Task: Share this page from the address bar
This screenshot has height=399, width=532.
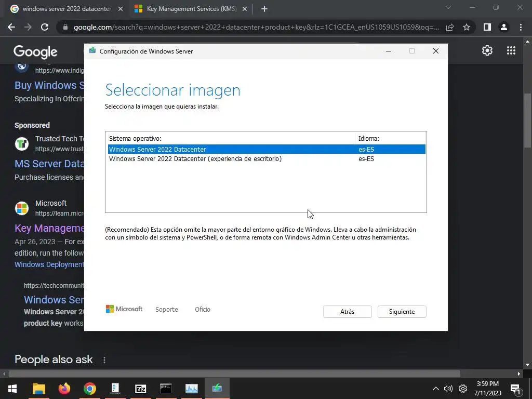Action: tap(450, 27)
